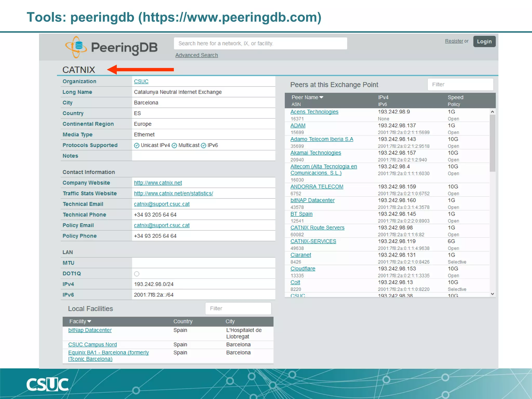
Task: Click the Peers at this Exchange Point Filter field
Action: click(x=460, y=84)
